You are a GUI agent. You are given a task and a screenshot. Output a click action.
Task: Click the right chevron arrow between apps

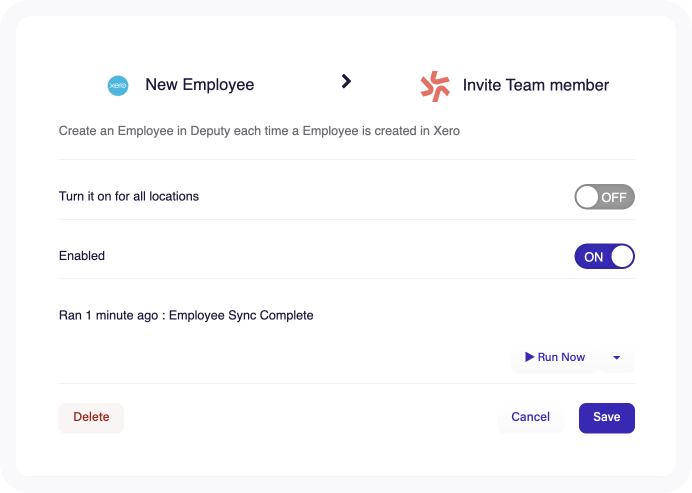tap(346, 81)
